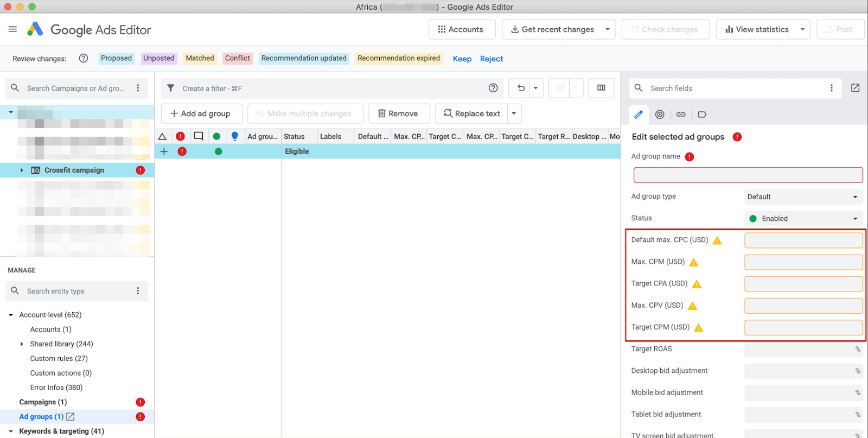
Task: Sort by error status column header
Action: tap(180, 136)
